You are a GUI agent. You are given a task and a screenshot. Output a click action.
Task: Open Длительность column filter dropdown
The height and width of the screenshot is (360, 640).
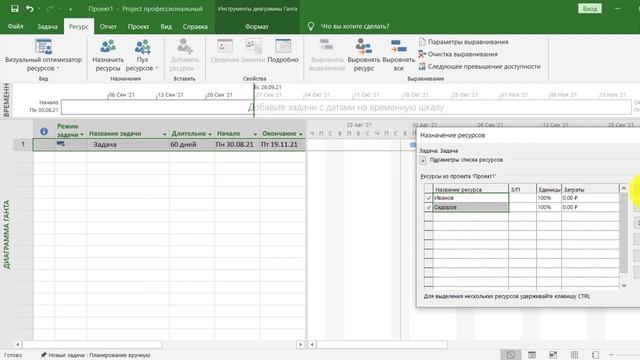pyautogui.click(x=210, y=134)
